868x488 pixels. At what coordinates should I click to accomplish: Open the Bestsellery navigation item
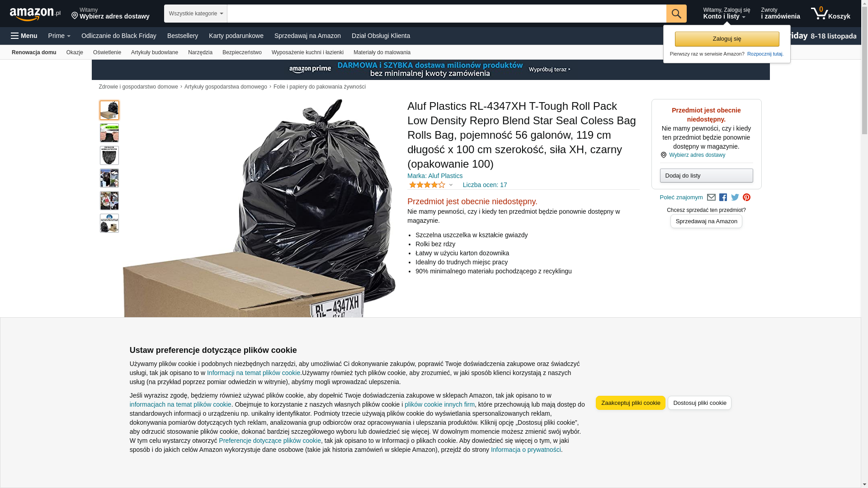[183, 36]
